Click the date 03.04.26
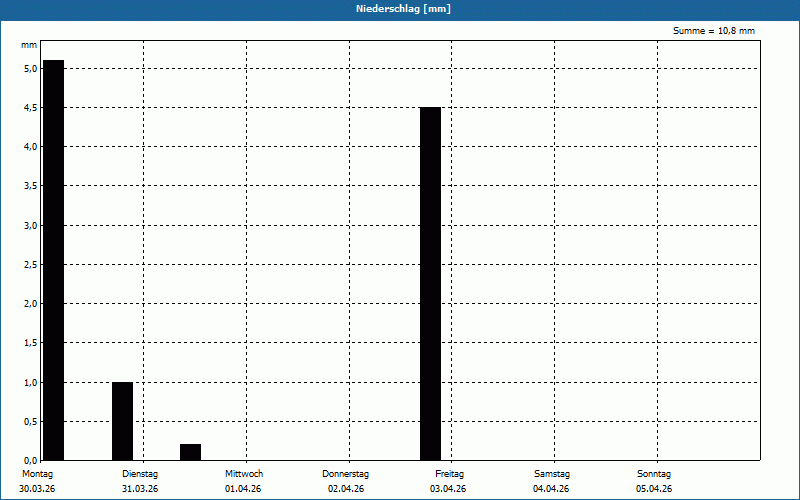The width and height of the screenshot is (800, 500). click(448, 489)
